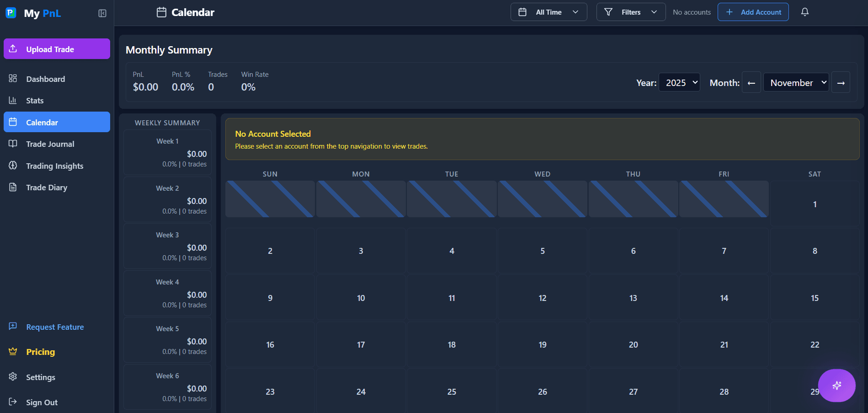
Task: Open the Stats page via chart icon
Action: [13, 100]
